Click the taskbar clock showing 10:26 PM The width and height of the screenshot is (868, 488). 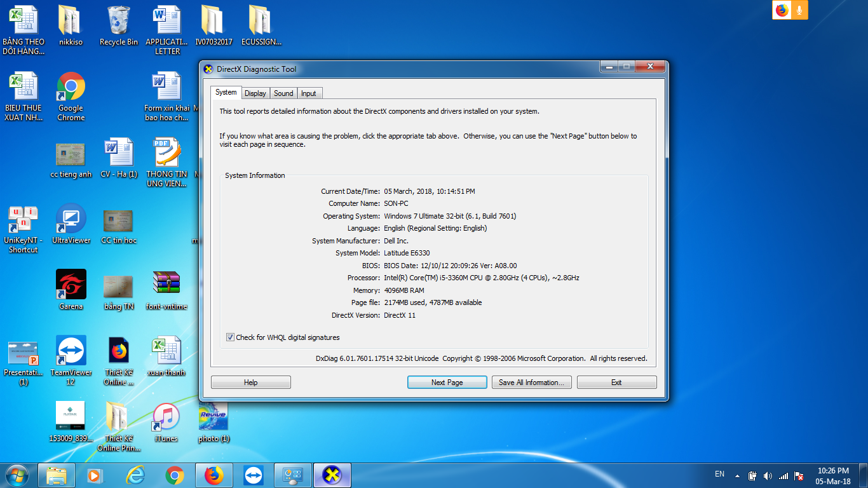click(x=833, y=476)
